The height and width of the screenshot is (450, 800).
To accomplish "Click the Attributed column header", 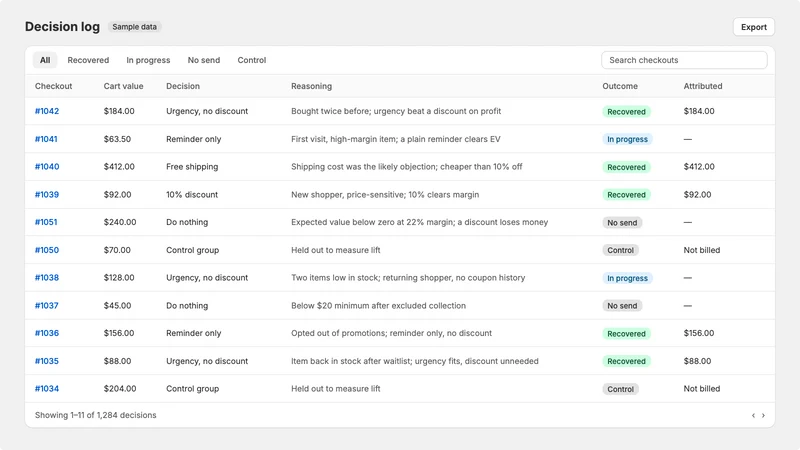I will tap(703, 86).
